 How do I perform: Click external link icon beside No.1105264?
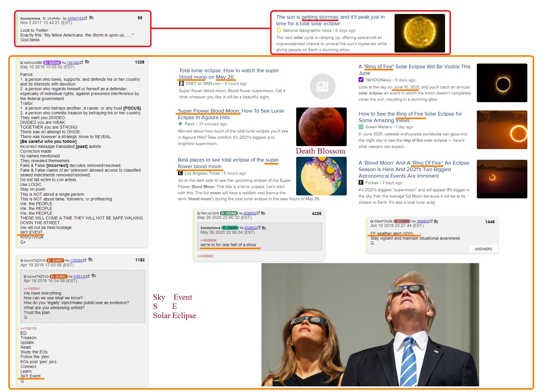[x=85, y=260]
